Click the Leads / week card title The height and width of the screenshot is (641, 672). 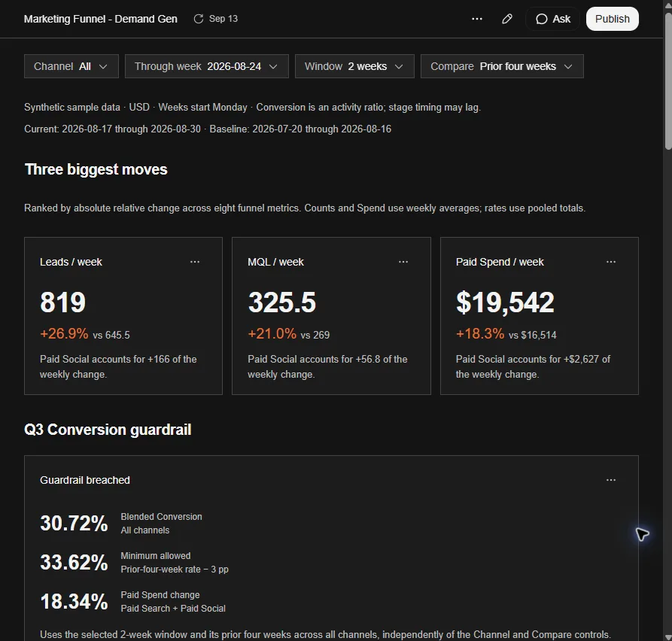(71, 262)
